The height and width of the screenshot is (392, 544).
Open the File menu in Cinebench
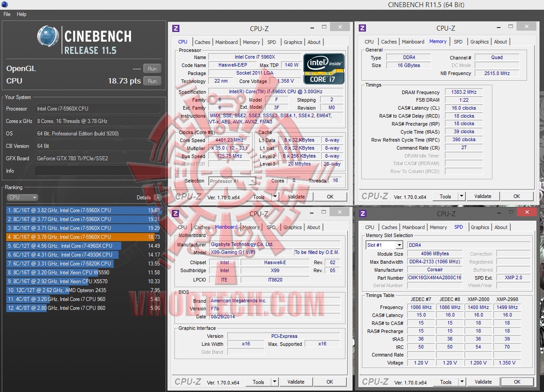point(7,14)
